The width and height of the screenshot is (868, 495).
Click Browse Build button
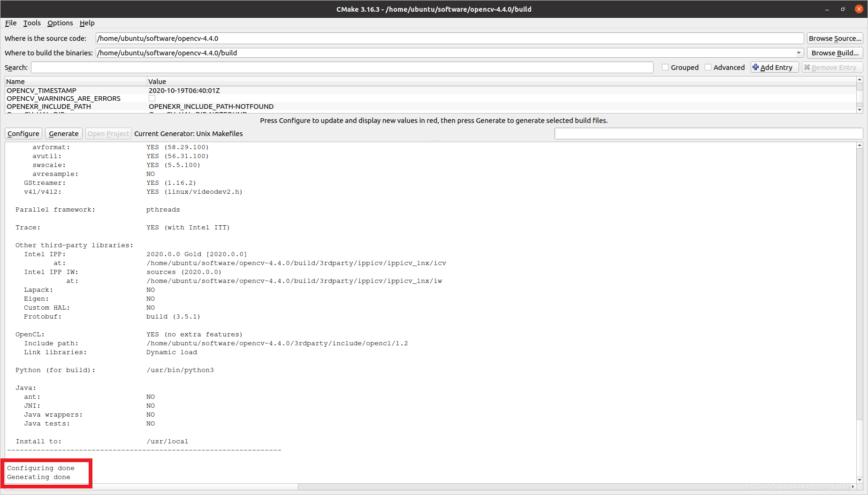835,53
